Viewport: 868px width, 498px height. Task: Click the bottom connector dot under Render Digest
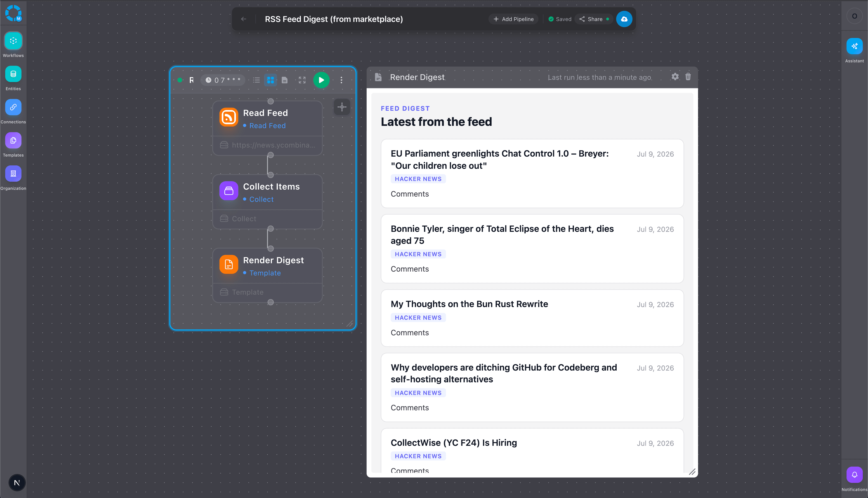(271, 302)
